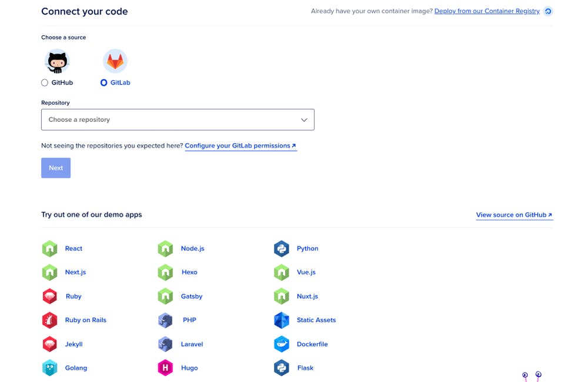588x382 pixels.
Task: Select the GitHub radio button
Action: pos(45,83)
